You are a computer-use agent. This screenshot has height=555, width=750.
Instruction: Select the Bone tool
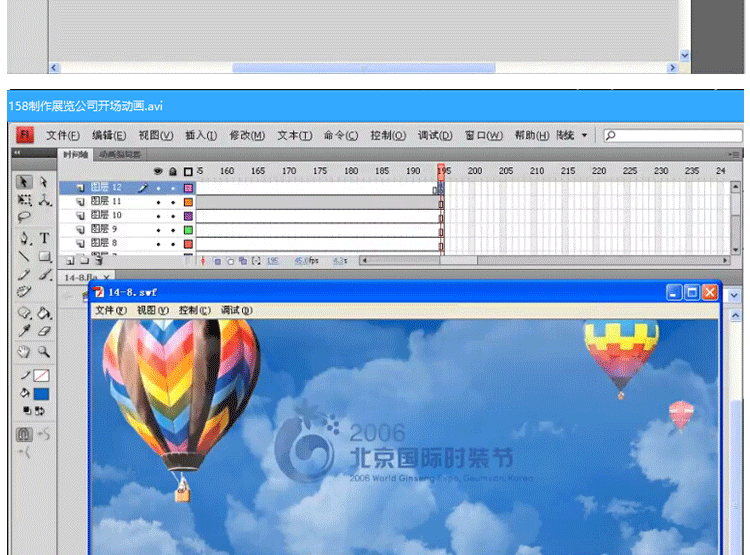click(x=24, y=313)
